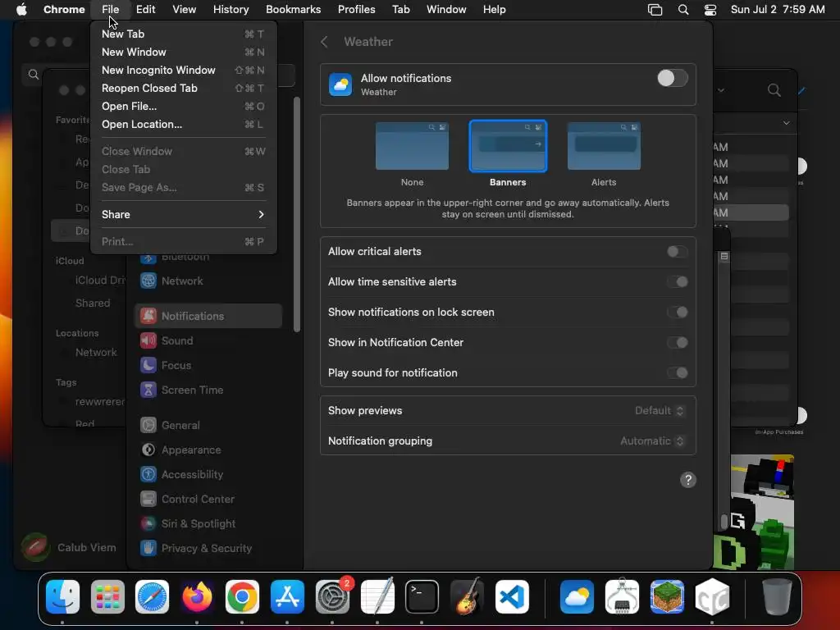Open Control Center settings in sidebar
The image size is (840, 630).
pos(209,500)
